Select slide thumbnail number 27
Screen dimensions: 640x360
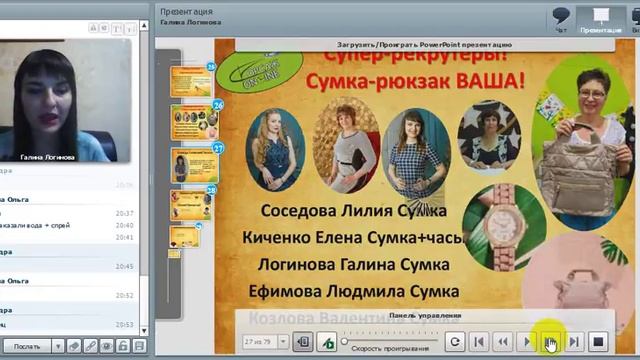pyautogui.click(x=195, y=165)
